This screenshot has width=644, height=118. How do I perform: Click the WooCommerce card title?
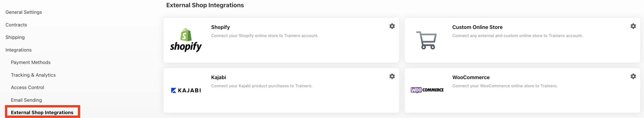coord(471,77)
